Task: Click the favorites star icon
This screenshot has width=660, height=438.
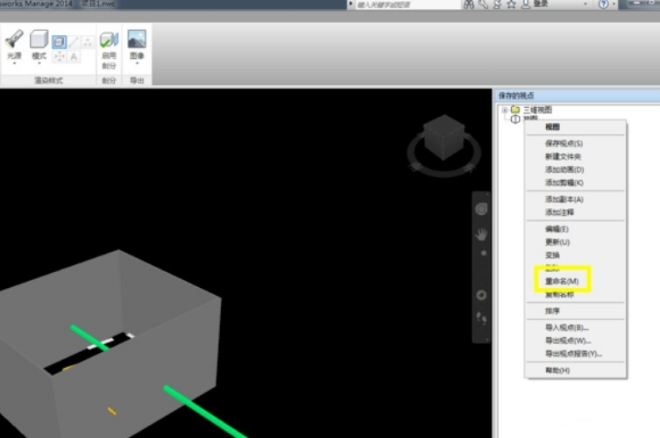Action: point(511,4)
